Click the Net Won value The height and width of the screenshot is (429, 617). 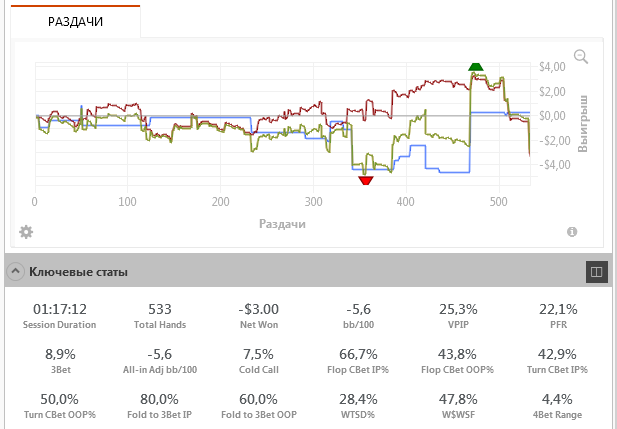[x=259, y=309]
